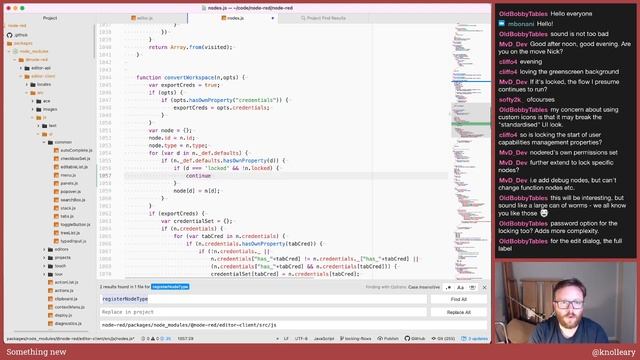Screen dimensions: 640x360
Task: Collapse the node_modules folder
Action: (9, 51)
